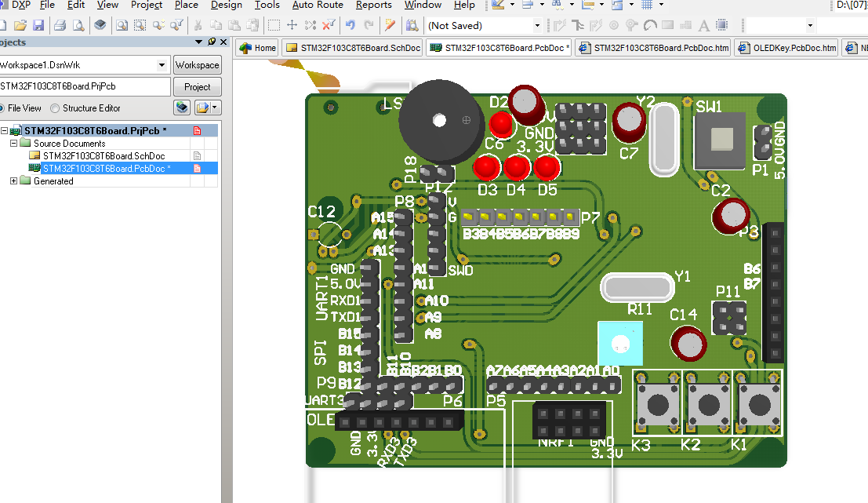Click the Place String 'A' icon

coord(703,25)
